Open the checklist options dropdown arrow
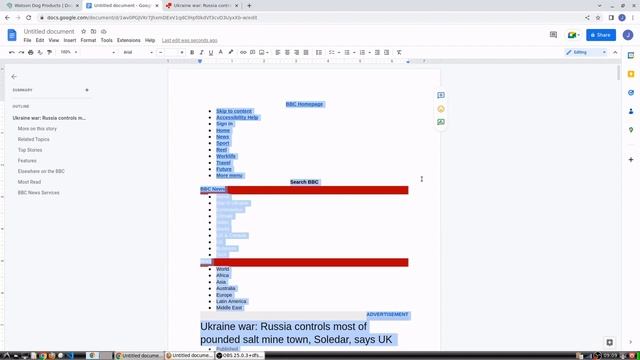 pos(339,52)
